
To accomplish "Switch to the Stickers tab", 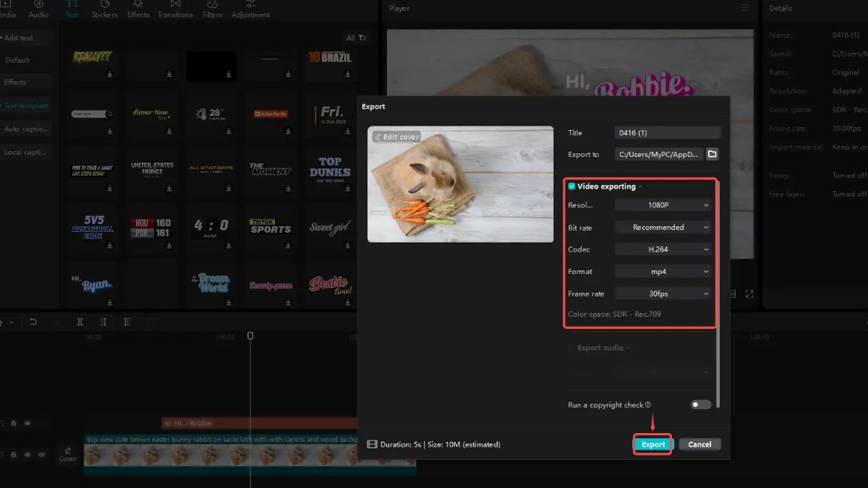I will (104, 9).
